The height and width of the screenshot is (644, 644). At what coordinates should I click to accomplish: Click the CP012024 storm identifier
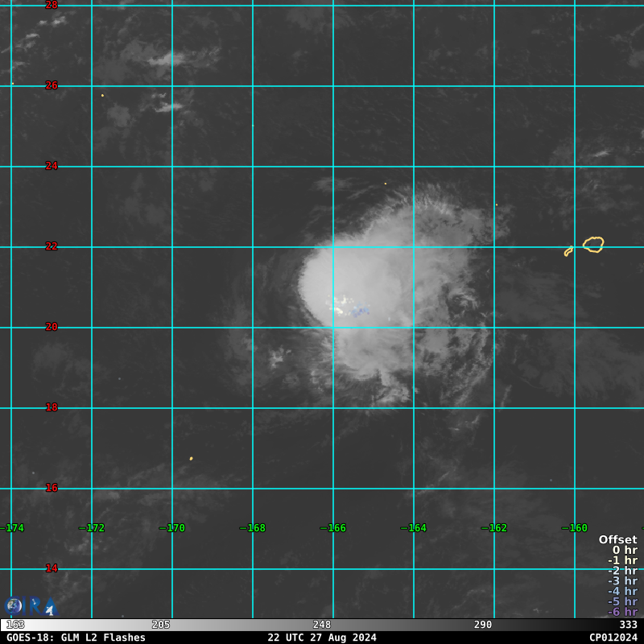tap(613, 638)
